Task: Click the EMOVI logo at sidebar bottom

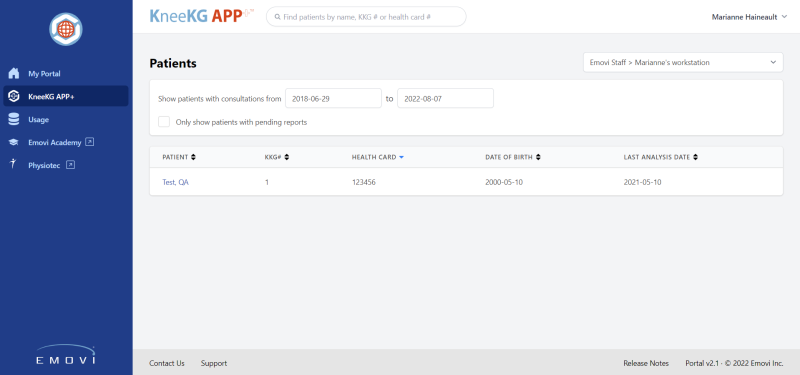Action: pyautogui.click(x=66, y=355)
